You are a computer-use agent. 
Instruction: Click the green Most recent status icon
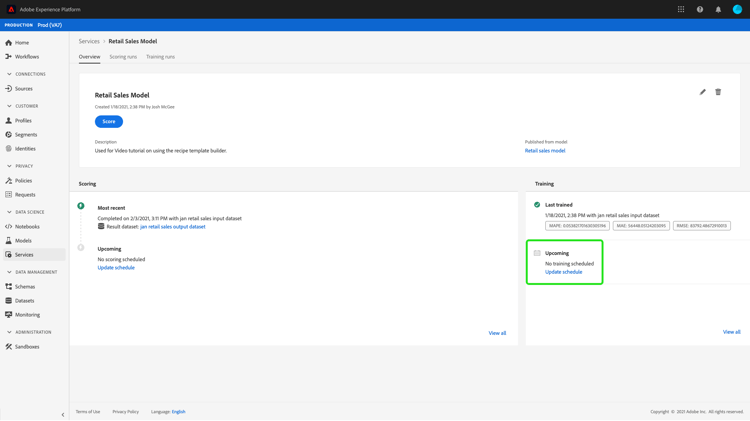(x=81, y=206)
